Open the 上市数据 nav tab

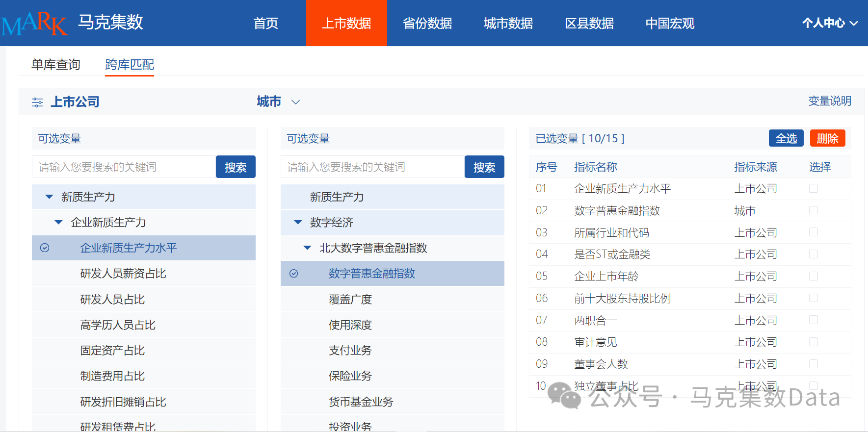(346, 23)
